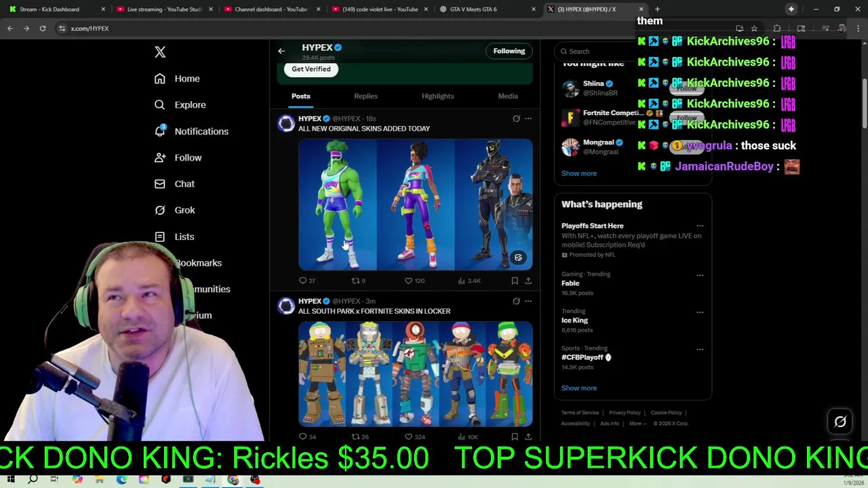
Task: Repost the ALL NEW ORIGINAL SKINS post
Action: tap(358, 281)
